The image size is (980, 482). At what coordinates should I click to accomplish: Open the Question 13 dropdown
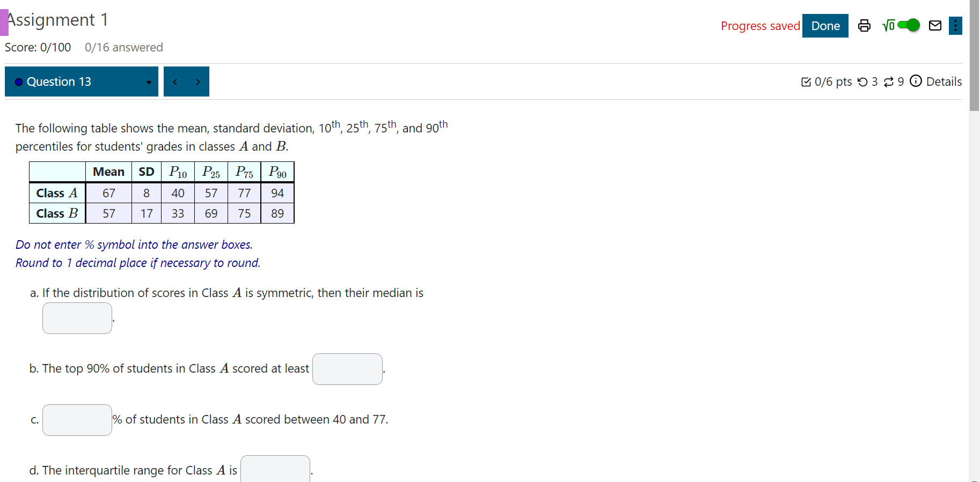pos(149,82)
